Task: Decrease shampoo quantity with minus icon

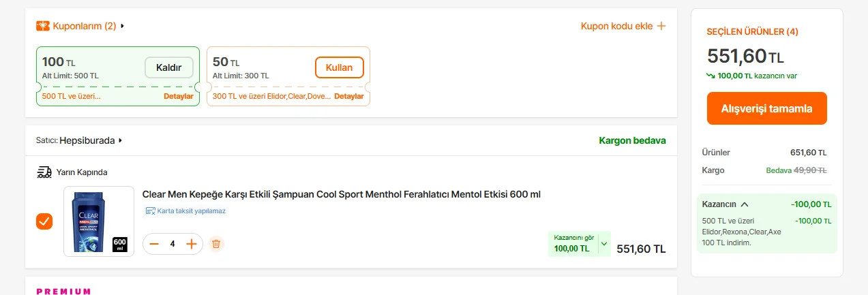Action: click(154, 244)
